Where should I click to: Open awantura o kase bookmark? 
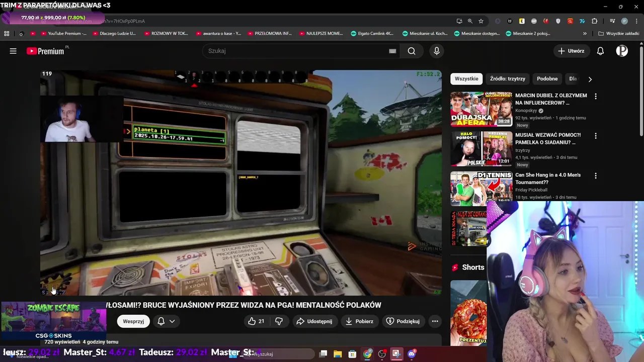coord(217,34)
